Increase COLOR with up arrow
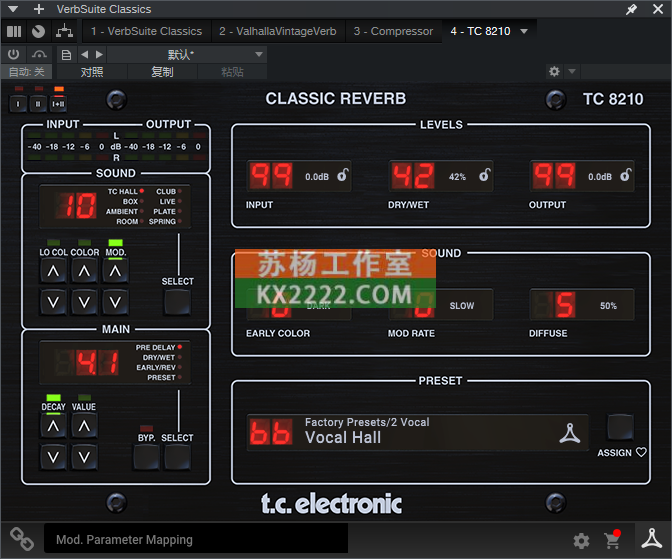Viewport: 672px width, 559px height. pos(84,271)
